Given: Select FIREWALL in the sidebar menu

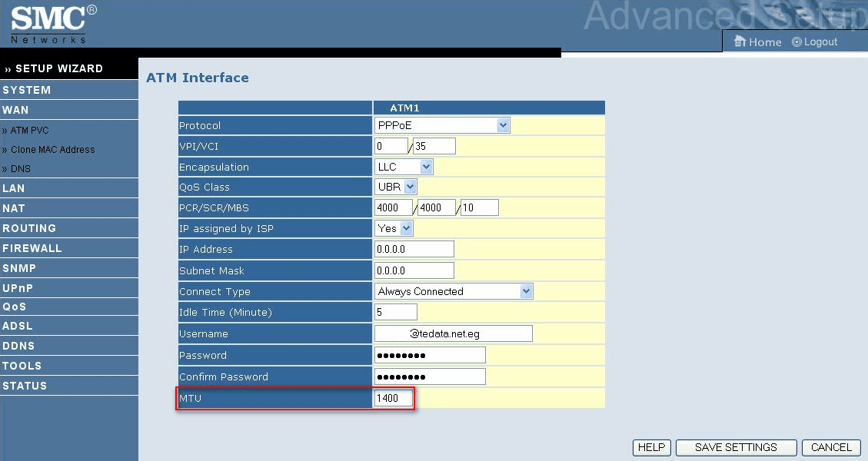Looking at the screenshot, I should 32,248.
